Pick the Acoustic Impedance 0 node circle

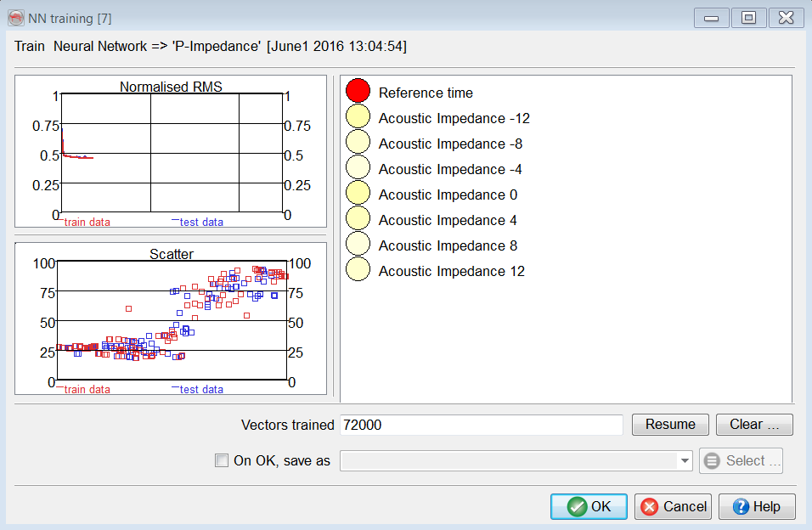[358, 194]
